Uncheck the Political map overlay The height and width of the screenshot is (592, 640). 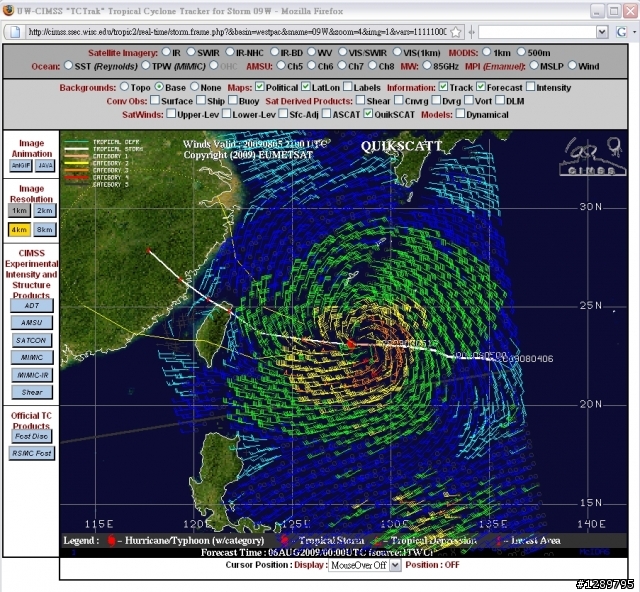tap(259, 87)
